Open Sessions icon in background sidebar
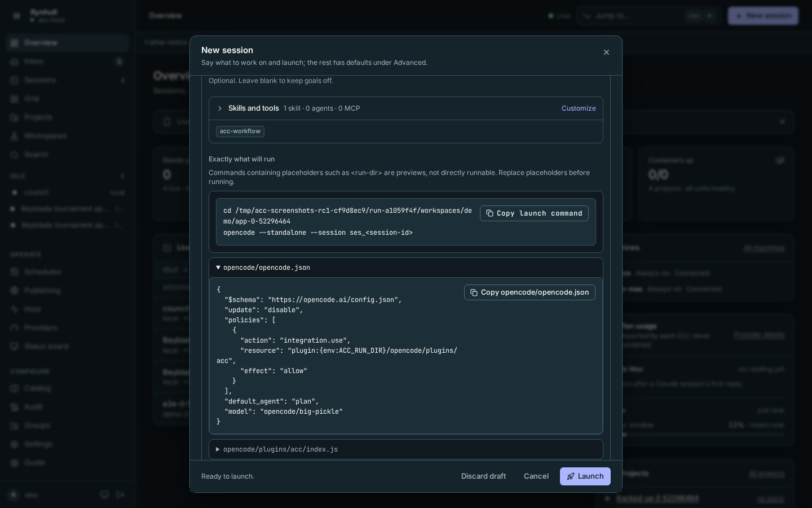812x508 pixels. point(15,80)
